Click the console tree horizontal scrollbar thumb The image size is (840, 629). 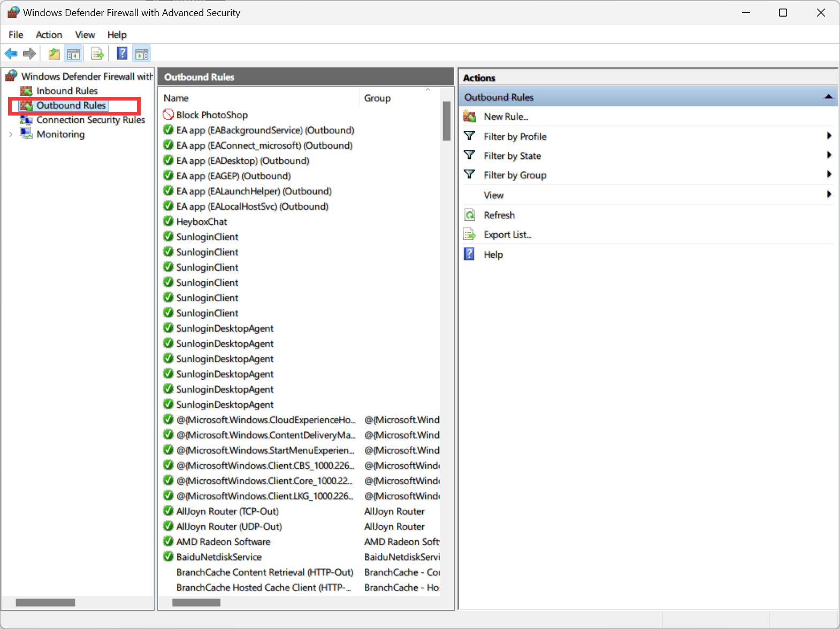45,603
